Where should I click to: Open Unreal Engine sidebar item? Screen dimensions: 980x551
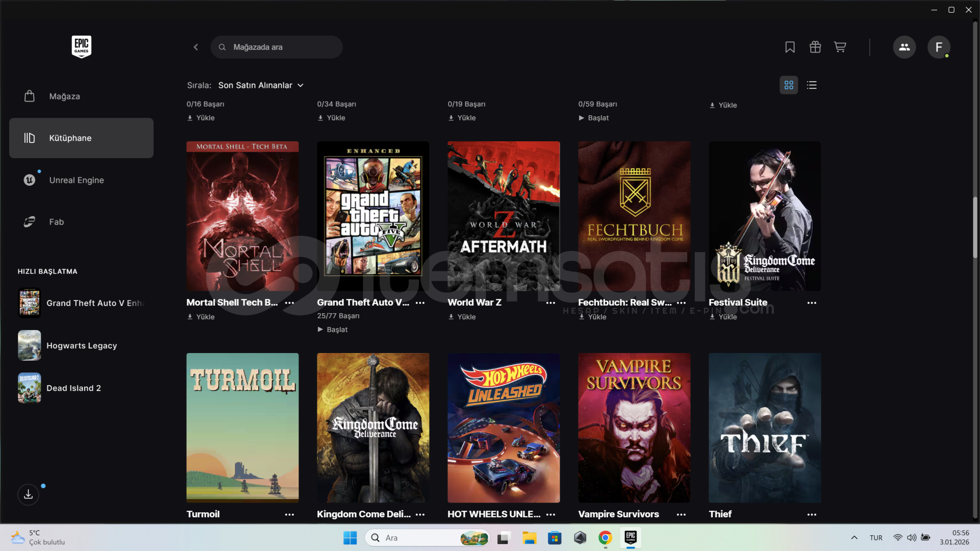pos(77,180)
